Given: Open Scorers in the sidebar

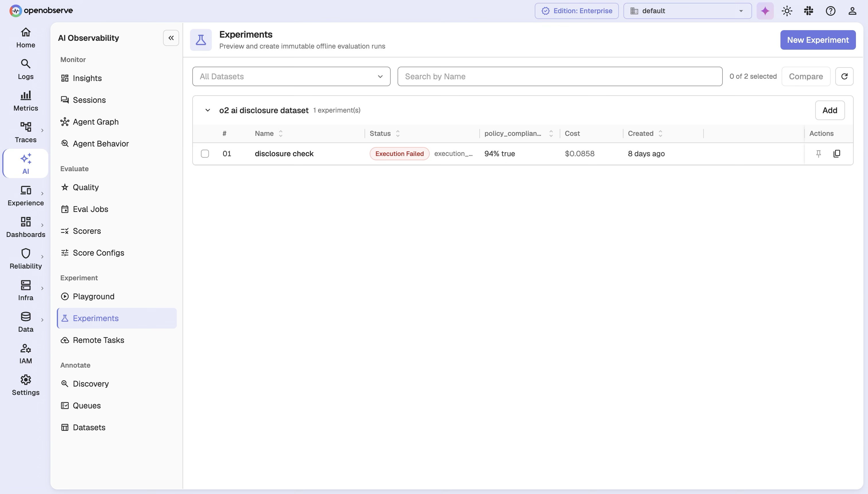Looking at the screenshot, I should tap(117, 231).
